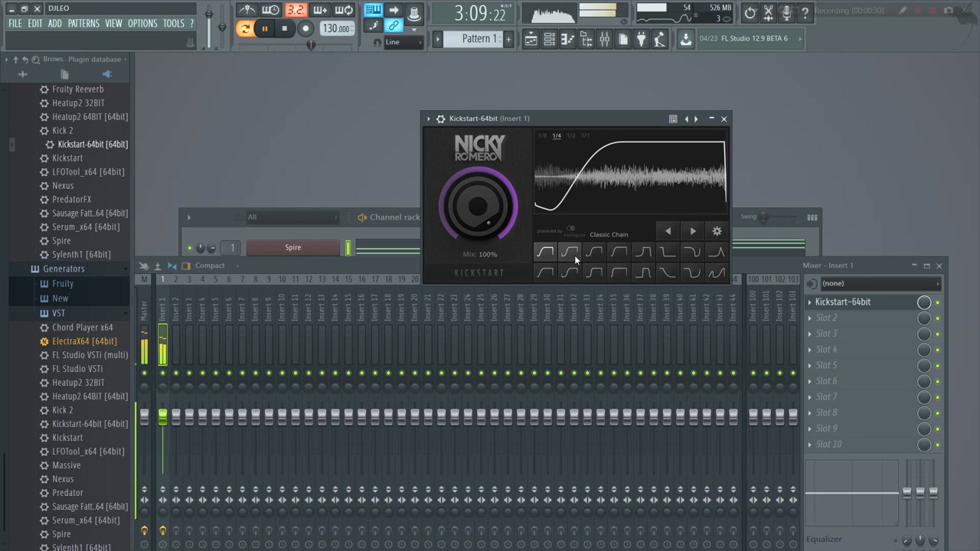
Task: Go to next preset arrow in Kickstart title bar
Action: click(x=696, y=119)
